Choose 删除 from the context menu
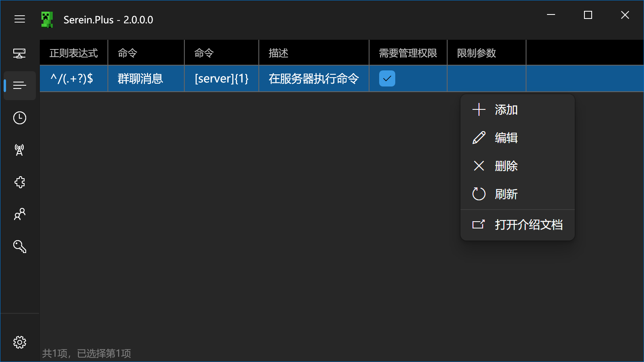 (x=517, y=166)
